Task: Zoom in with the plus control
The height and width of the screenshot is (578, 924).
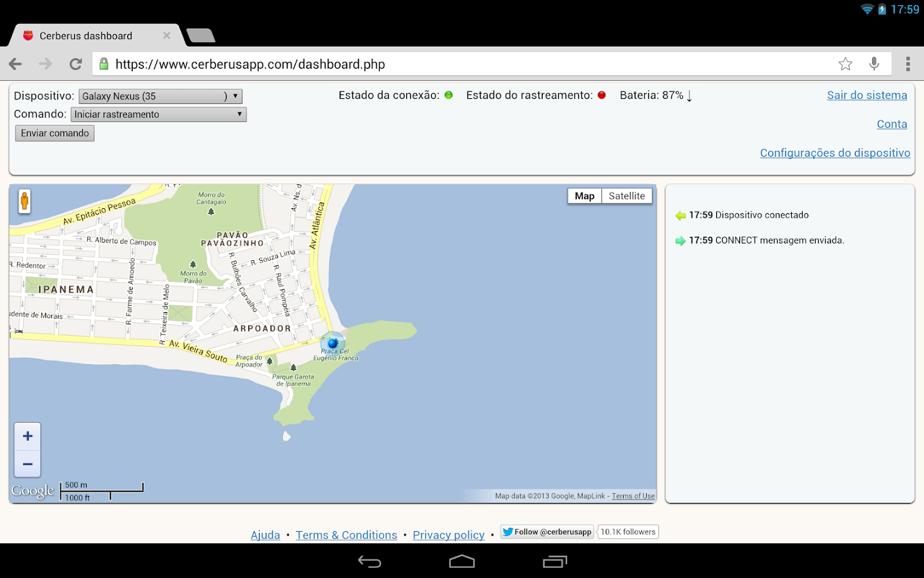Action: 27,435
